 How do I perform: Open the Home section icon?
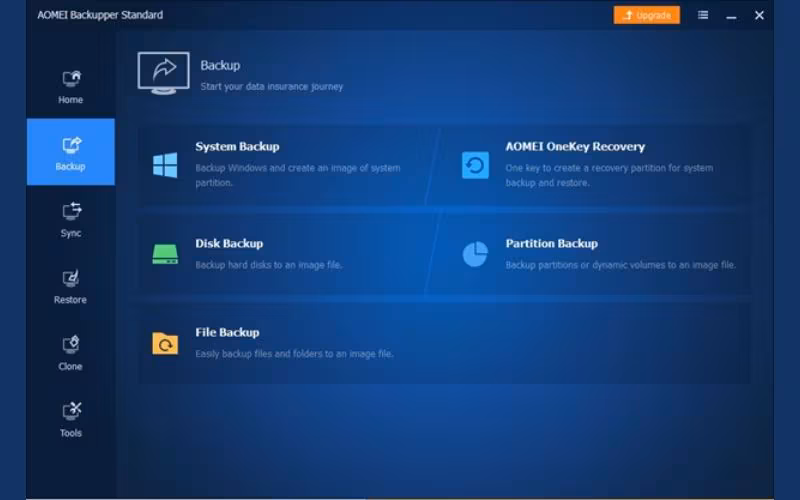click(71, 79)
